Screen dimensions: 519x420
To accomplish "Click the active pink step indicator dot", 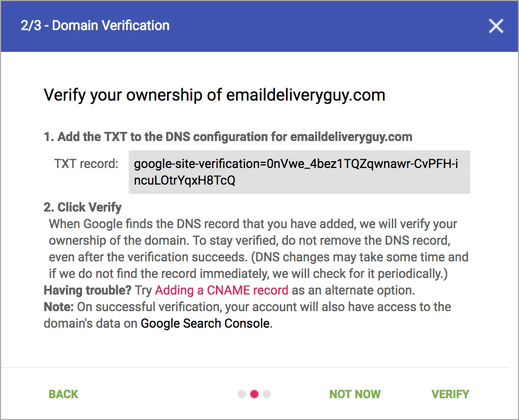I will click(x=254, y=394).
